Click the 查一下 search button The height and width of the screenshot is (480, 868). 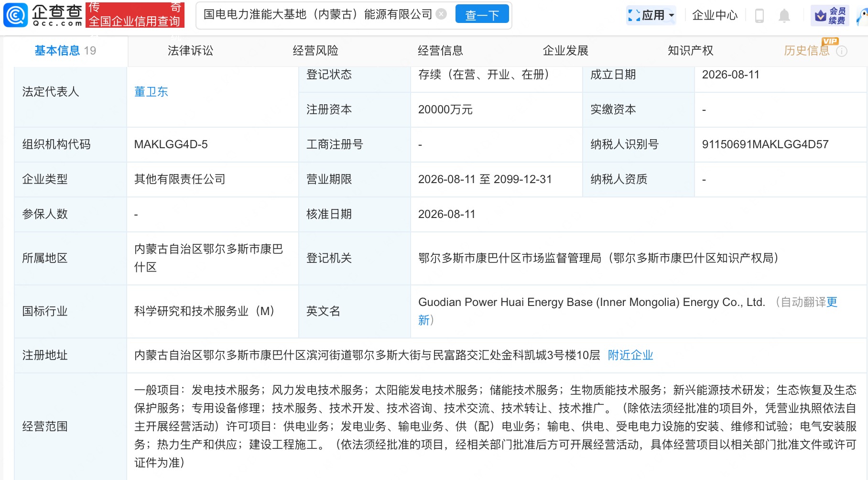click(482, 15)
